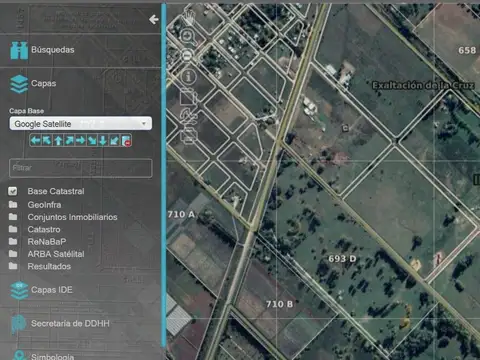The height and width of the screenshot is (360, 480).
Task: Pan the map up-right with diagonal arrow
Action: 69,140
